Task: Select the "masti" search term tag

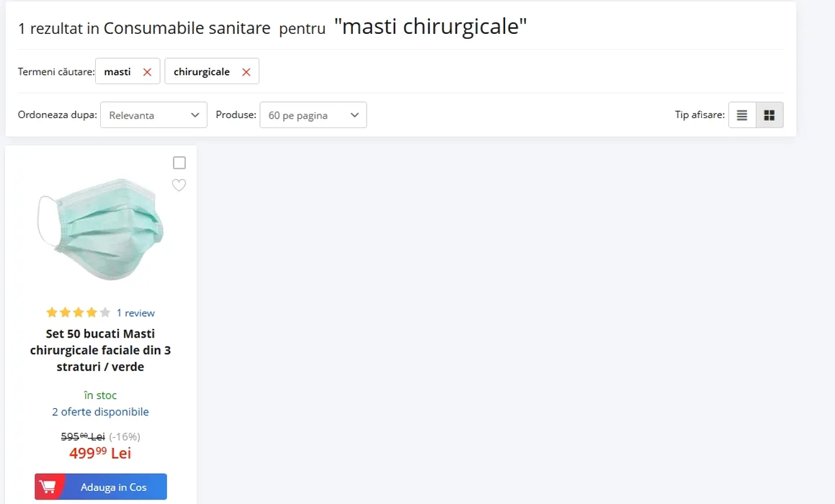Action: (117, 72)
